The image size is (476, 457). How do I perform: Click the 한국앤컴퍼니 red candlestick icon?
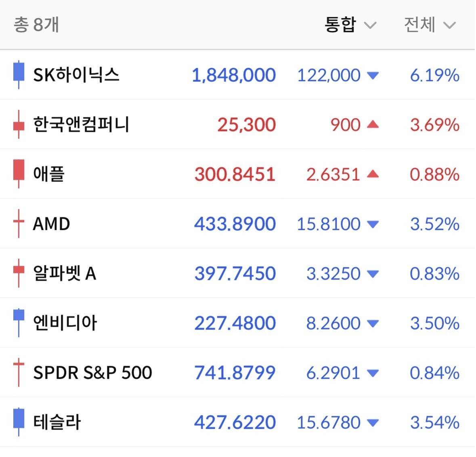click(x=19, y=124)
